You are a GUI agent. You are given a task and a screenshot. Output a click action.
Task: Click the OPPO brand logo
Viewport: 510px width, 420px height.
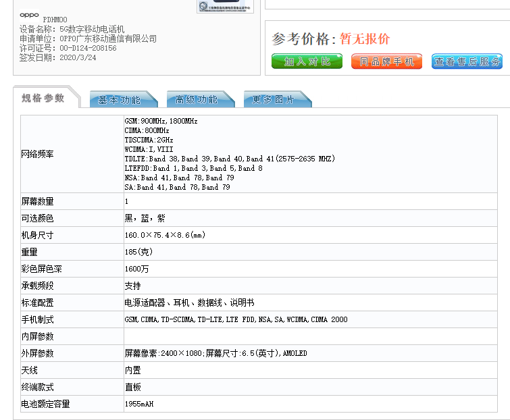pos(29,15)
